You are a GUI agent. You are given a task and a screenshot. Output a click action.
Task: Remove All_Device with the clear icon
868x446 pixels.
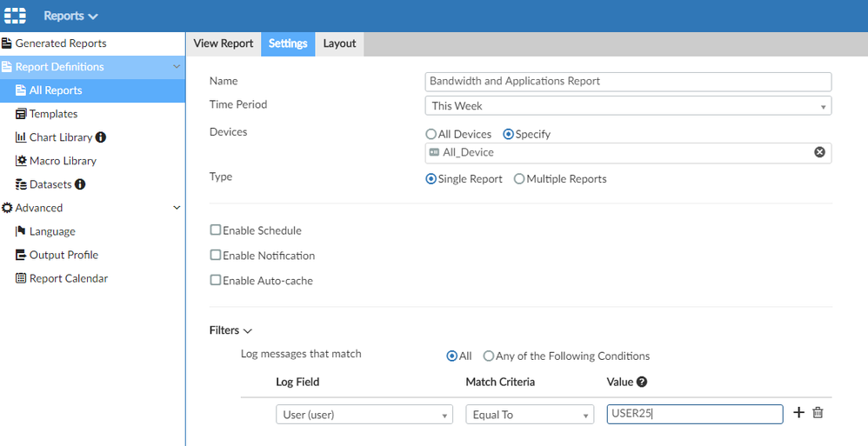point(819,152)
